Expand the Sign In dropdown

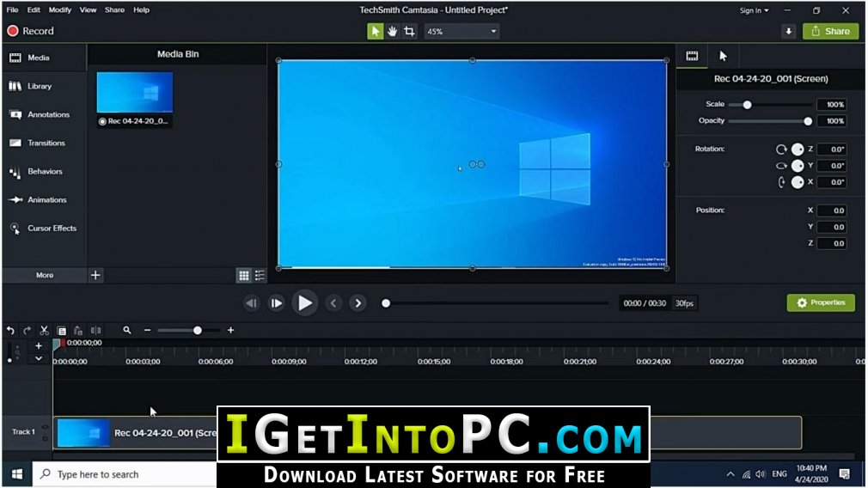pyautogui.click(x=754, y=10)
